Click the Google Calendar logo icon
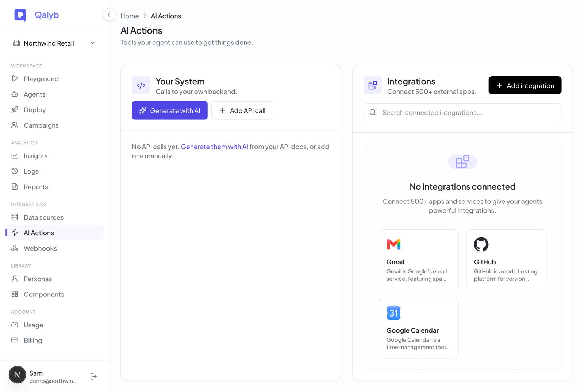This screenshot has height=392, width=584. click(x=393, y=313)
